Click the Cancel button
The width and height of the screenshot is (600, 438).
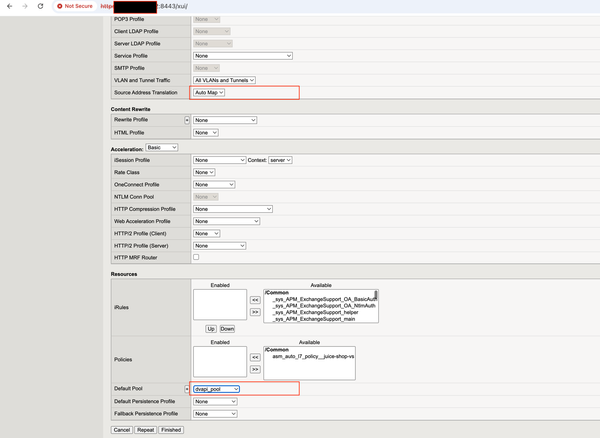pyautogui.click(x=122, y=430)
